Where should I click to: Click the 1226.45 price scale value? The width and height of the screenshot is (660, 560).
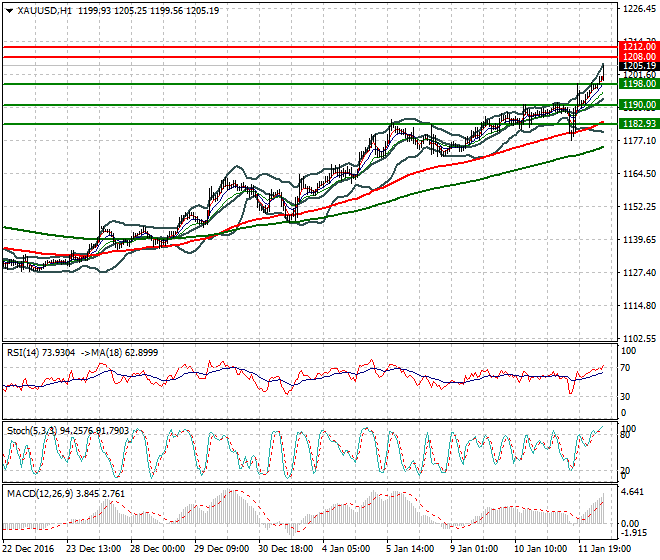tap(639, 8)
